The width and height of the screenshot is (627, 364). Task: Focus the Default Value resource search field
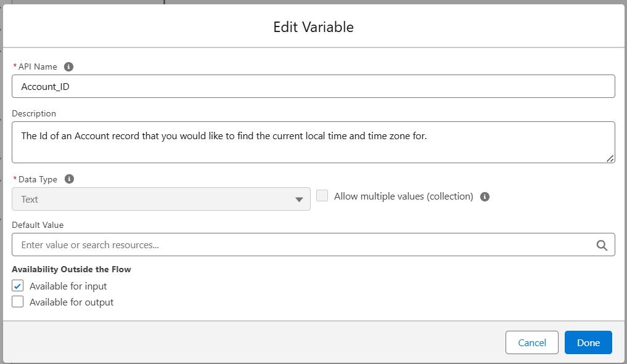point(302,245)
